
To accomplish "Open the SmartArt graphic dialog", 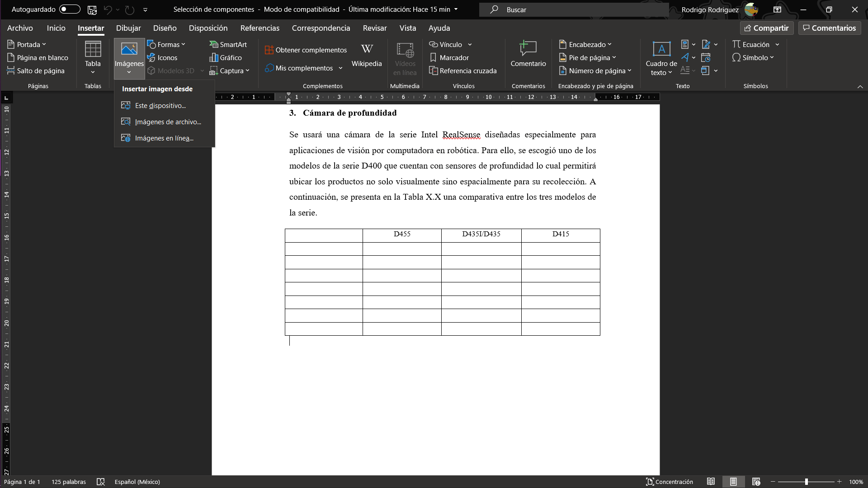I will 228,44.
